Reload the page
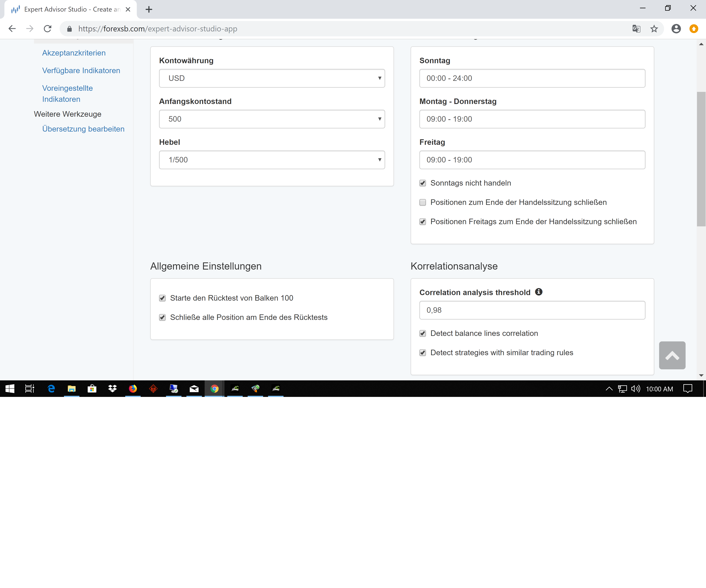706x588 pixels. pyautogui.click(x=47, y=29)
